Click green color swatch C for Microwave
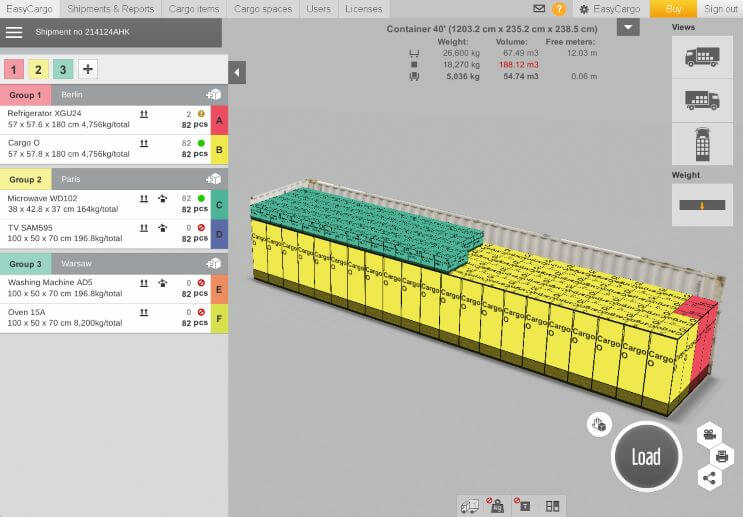Screen dimensions: 743x517 coord(219,205)
